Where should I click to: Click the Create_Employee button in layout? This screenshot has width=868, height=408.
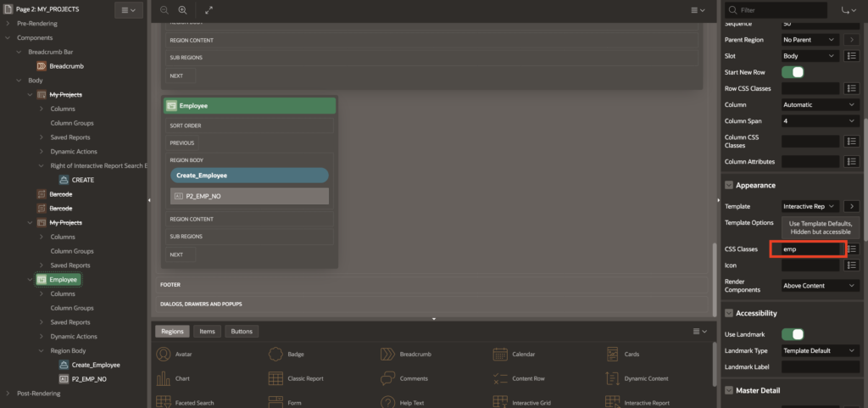click(x=249, y=175)
